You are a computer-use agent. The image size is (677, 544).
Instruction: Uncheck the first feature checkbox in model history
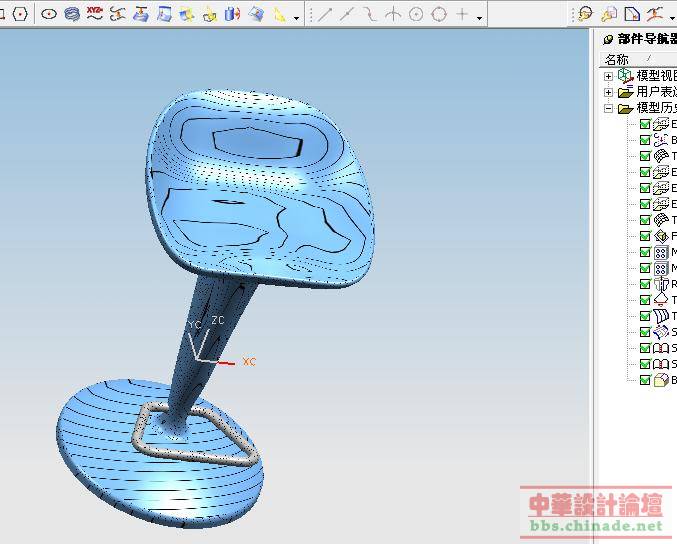click(645, 125)
